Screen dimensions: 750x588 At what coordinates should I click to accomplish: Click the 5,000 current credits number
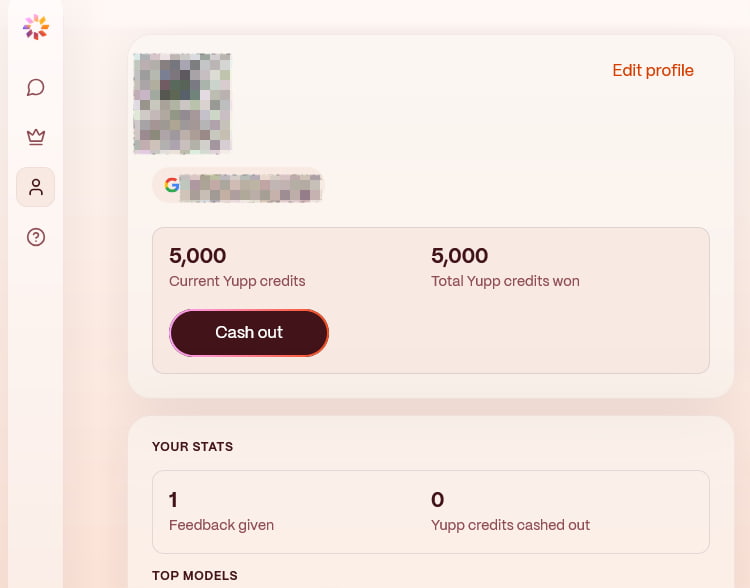(x=198, y=255)
